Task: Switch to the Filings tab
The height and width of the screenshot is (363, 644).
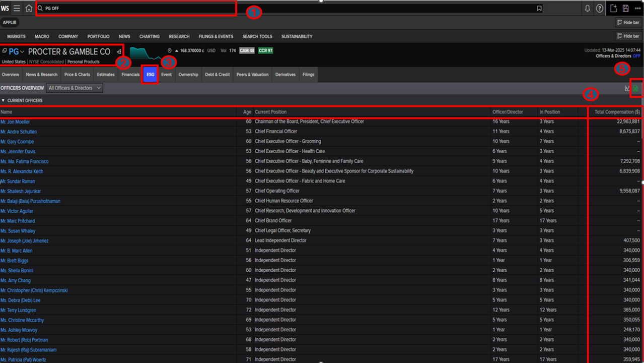Action: pos(309,75)
